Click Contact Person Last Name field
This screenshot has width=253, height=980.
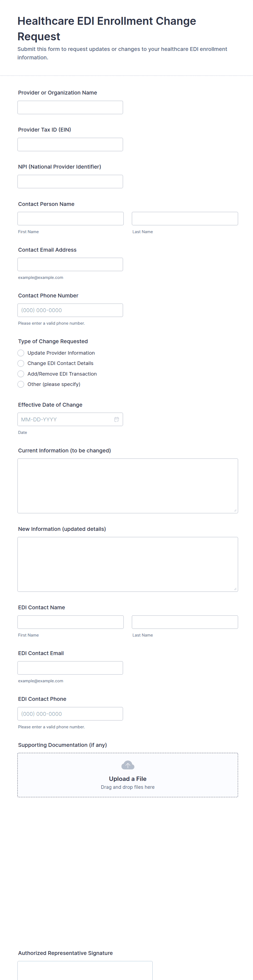(x=185, y=218)
